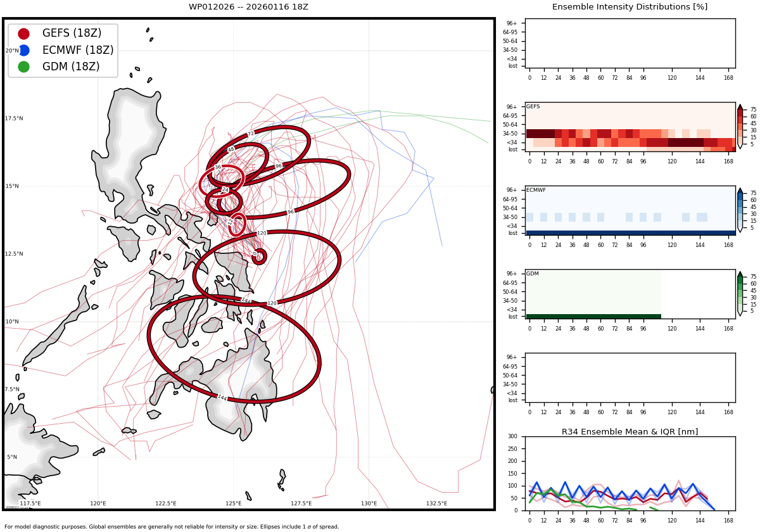Click the model diagnostic disclaimer footer text
This screenshot has width=760, height=532.
pos(172,527)
